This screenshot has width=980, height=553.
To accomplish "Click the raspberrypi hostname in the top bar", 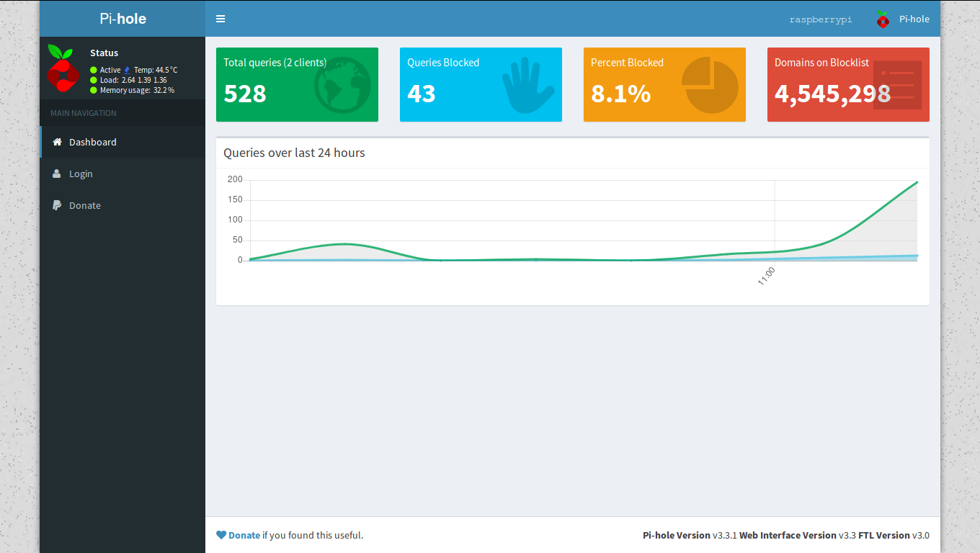I will pyautogui.click(x=820, y=19).
